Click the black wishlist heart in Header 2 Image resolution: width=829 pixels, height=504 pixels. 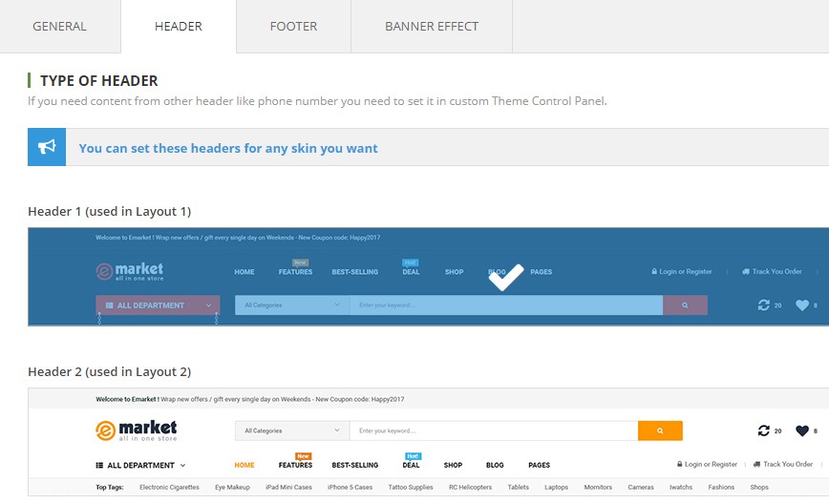pos(802,430)
